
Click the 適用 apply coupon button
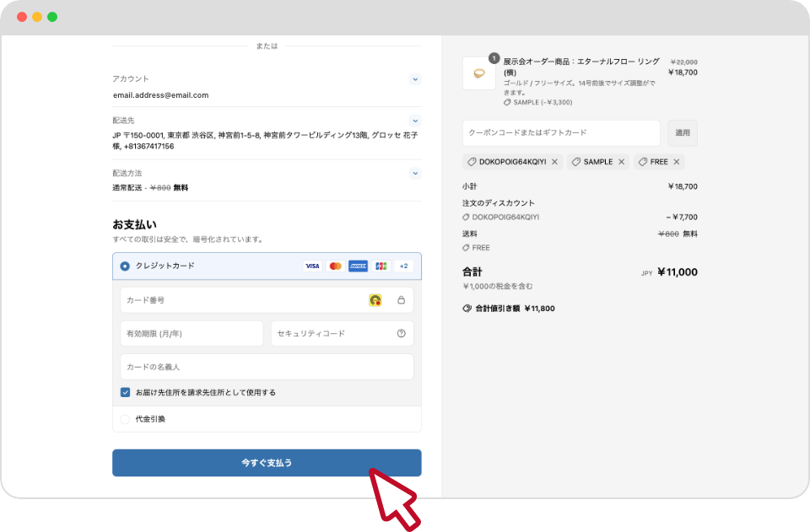[x=683, y=133]
